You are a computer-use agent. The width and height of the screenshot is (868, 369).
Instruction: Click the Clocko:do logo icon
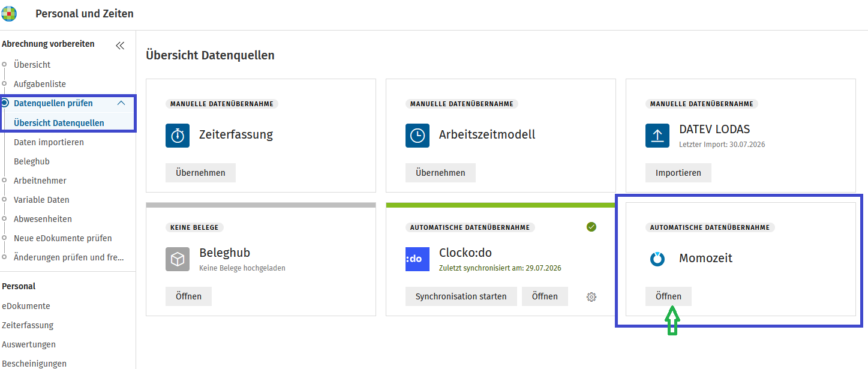point(418,259)
